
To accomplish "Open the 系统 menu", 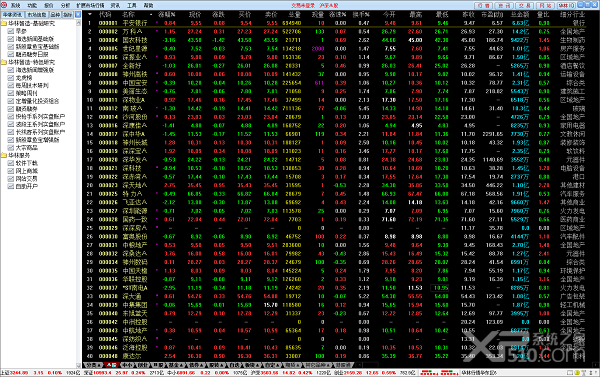I will [15, 5].
